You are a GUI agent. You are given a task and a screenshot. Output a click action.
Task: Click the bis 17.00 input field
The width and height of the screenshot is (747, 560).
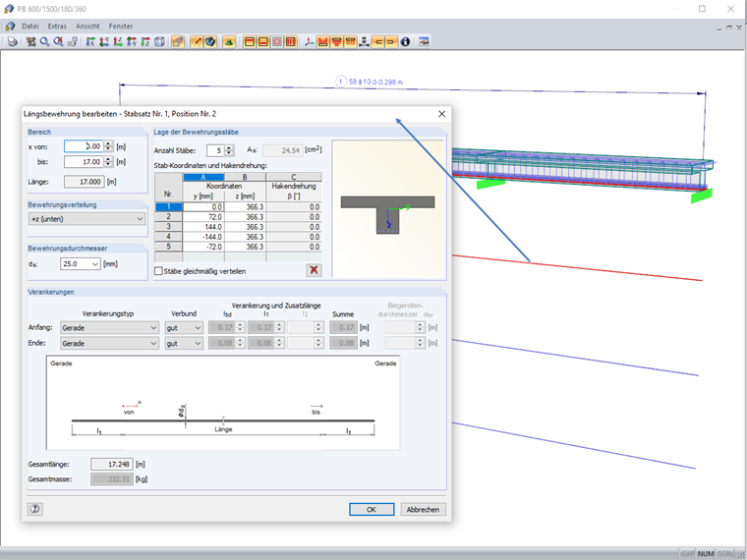pos(85,162)
